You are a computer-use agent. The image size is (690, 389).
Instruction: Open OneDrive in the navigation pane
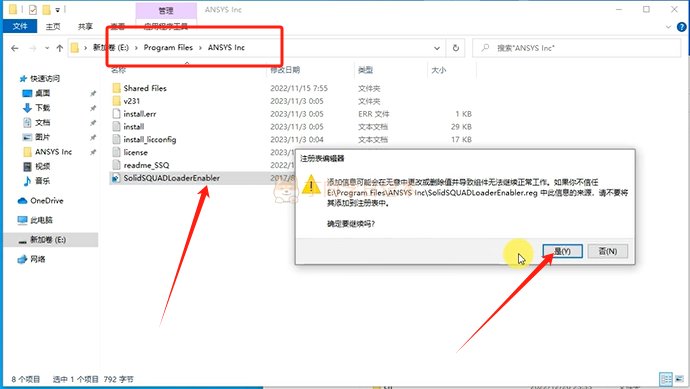coord(47,200)
